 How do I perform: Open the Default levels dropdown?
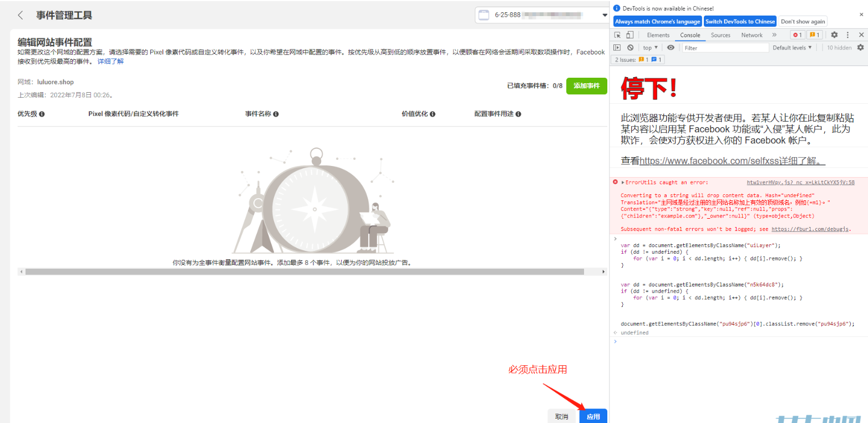(792, 48)
